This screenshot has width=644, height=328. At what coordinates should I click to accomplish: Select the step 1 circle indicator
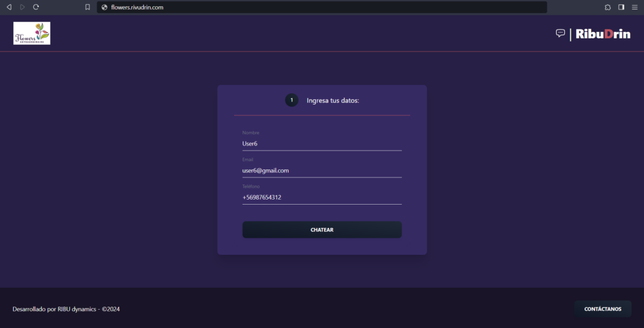(x=292, y=100)
